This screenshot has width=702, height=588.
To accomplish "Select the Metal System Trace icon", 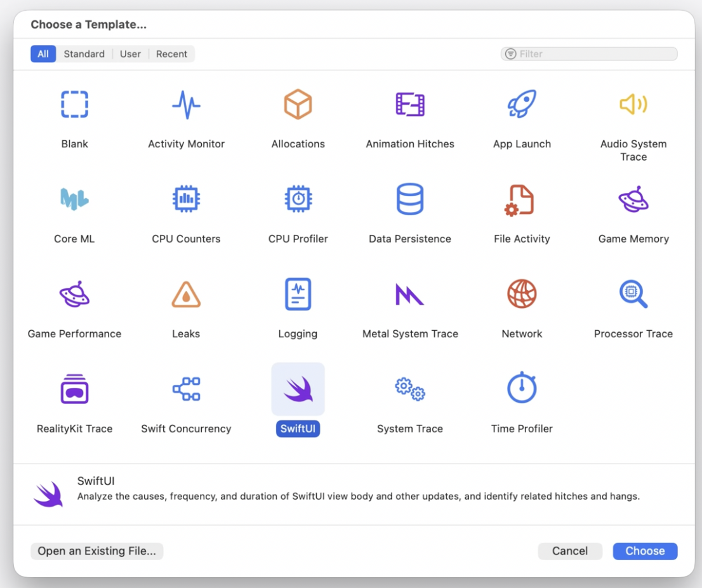I will tap(409, 294).
